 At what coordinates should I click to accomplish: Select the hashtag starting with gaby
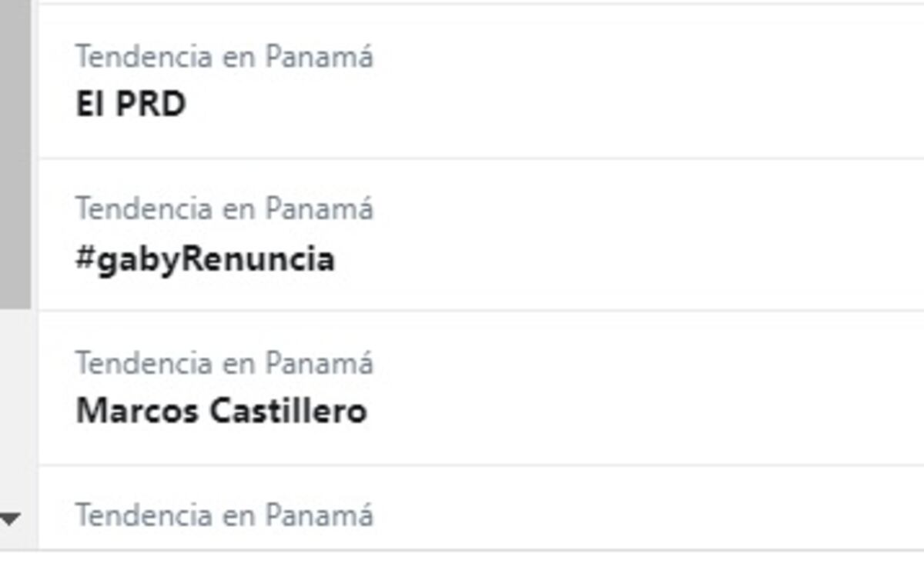pyautogui.click(x=205, y=258)
